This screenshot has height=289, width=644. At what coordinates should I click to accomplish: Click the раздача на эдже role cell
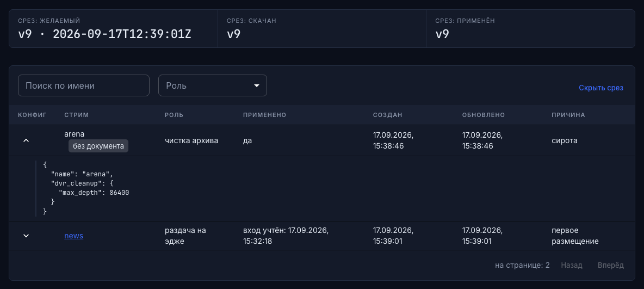tap(185, 236)
